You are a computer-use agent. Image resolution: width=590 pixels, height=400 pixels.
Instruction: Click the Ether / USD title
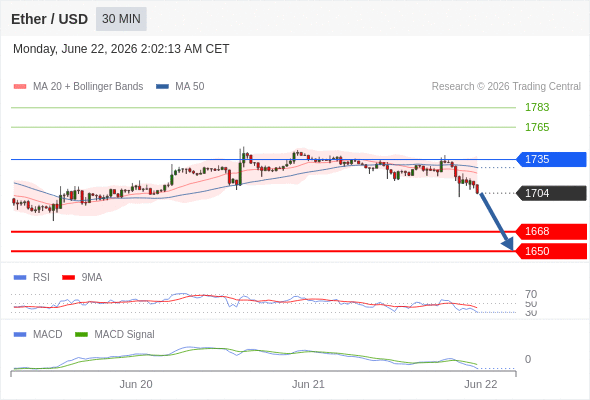pos(49,19)
